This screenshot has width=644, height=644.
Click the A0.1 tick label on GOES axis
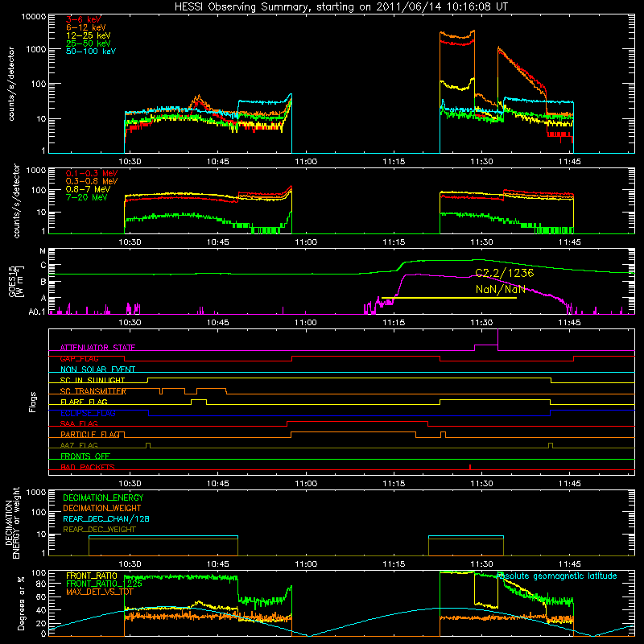click(x=36, y=312)
